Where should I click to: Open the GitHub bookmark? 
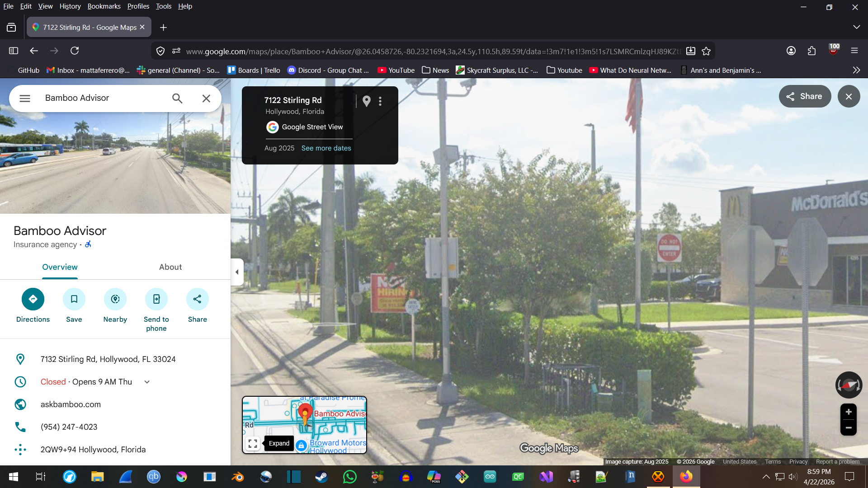pyautogui.click(x=25, y=70)
